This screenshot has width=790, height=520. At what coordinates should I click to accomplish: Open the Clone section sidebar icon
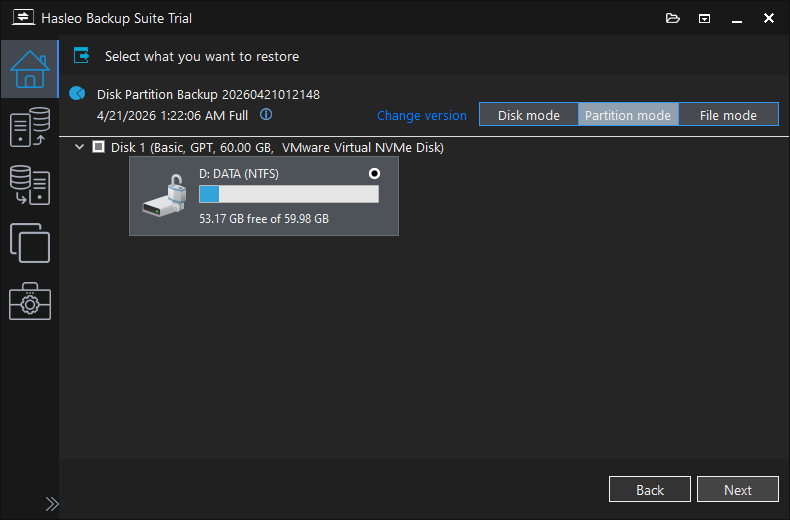click(x=30, y=243)
